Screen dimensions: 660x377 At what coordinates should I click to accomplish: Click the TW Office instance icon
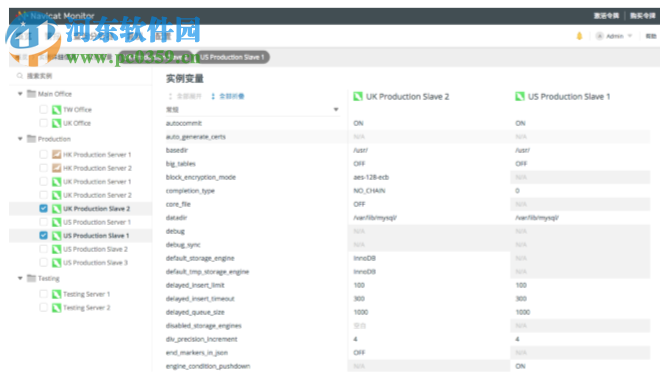[x=56, y=110]
